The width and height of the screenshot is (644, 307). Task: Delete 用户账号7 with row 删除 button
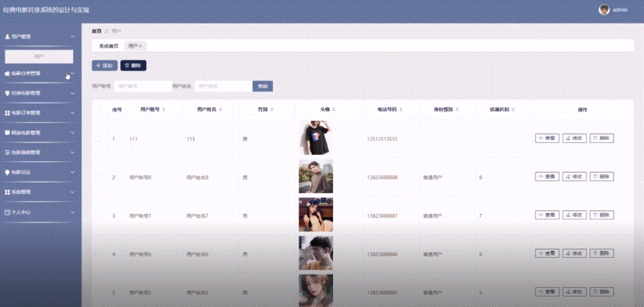click(x=601, y=215)
